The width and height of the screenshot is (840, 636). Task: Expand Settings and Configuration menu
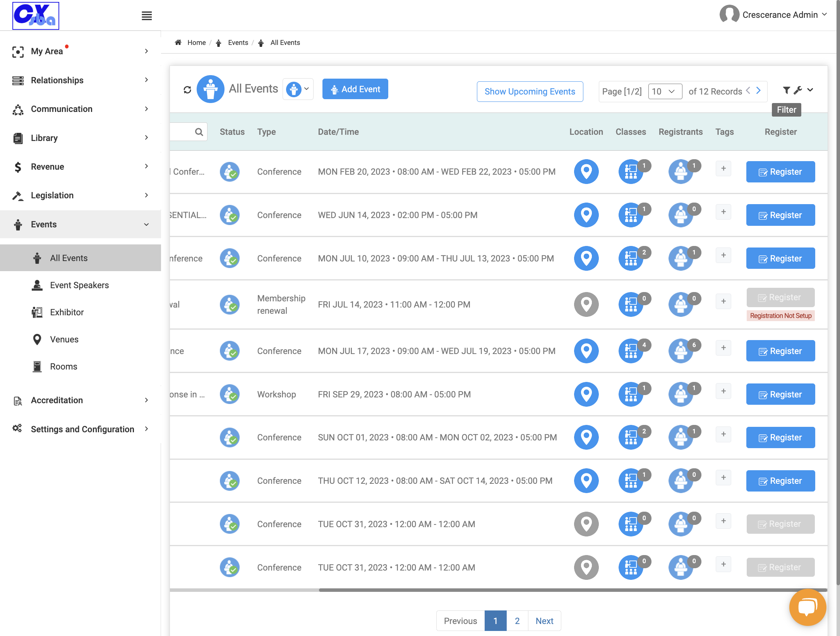[x=81, y=429]
